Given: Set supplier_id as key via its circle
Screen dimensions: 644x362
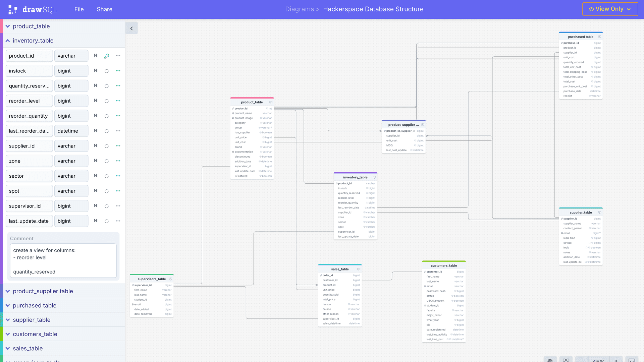Looking at the screenshot, I should (x=107, y=146).
